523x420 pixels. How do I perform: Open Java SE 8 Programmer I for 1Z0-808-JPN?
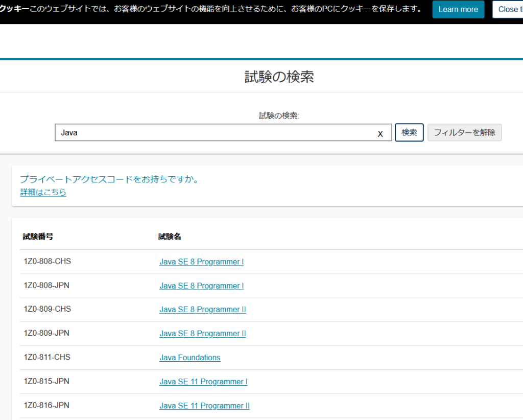tap(201, 286)
